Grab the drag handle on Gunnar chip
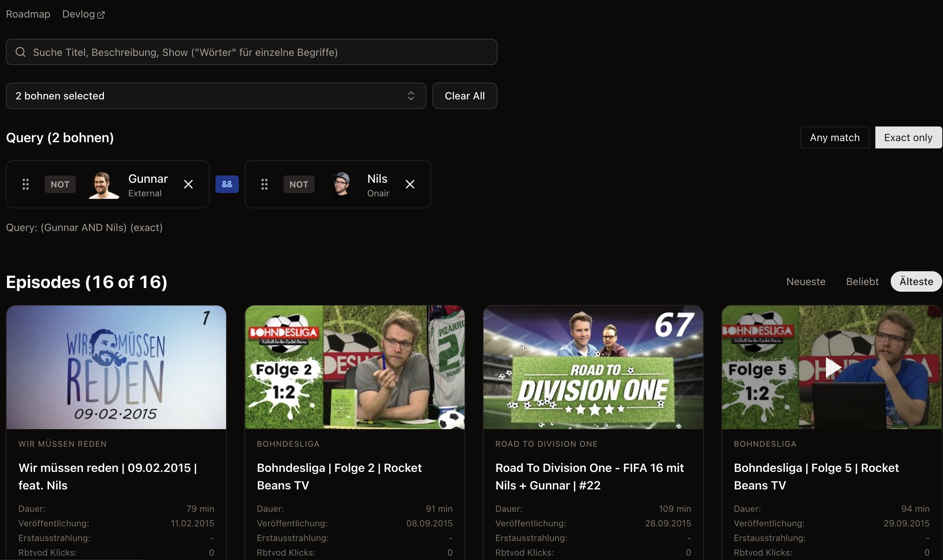Viewport: 943px width, 560px height. 25,184
